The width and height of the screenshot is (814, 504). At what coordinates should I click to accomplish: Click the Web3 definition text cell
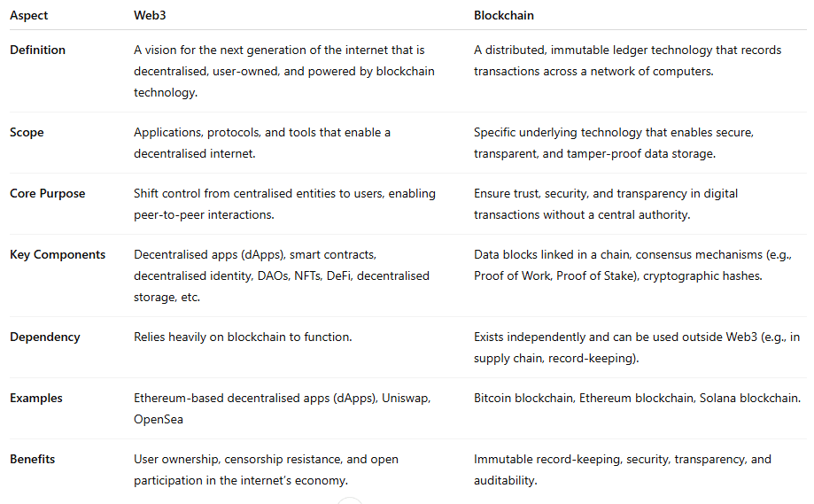click(283, 71)
